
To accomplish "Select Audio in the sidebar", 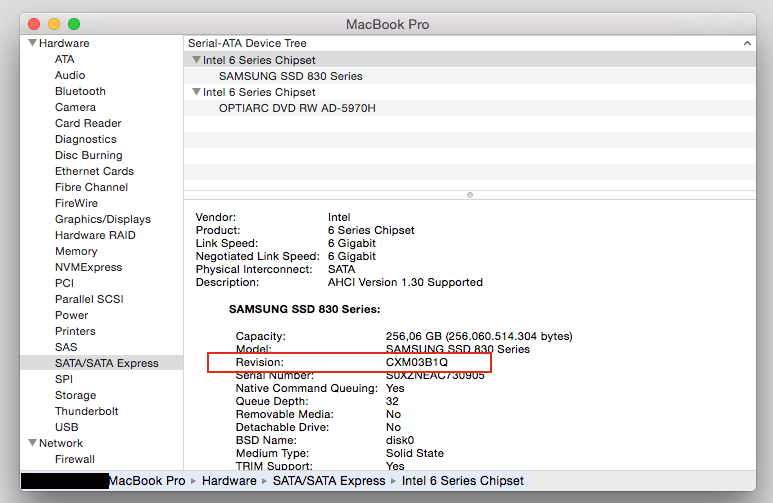I will [70, 75].
